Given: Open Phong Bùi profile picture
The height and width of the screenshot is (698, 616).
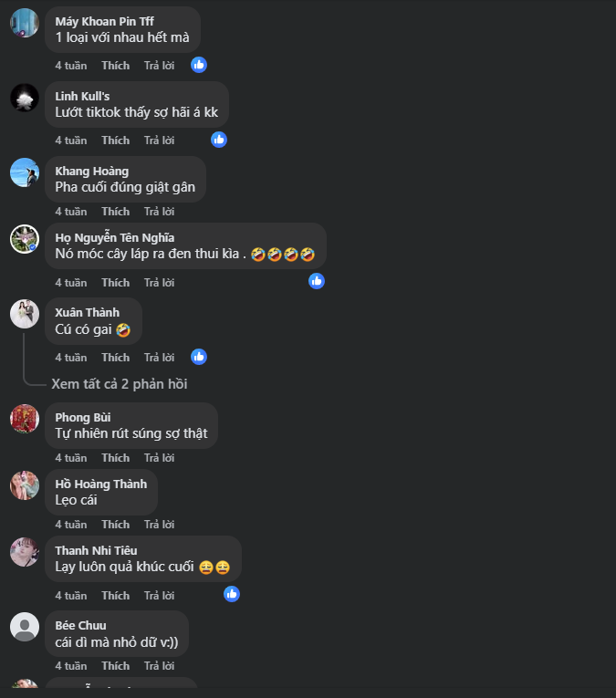Looking at the screenshot, I should pos(25,419).
